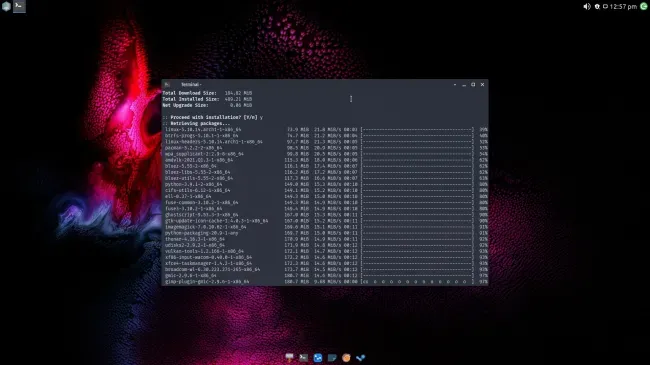Close the Terminal window

tap(482, 85)
